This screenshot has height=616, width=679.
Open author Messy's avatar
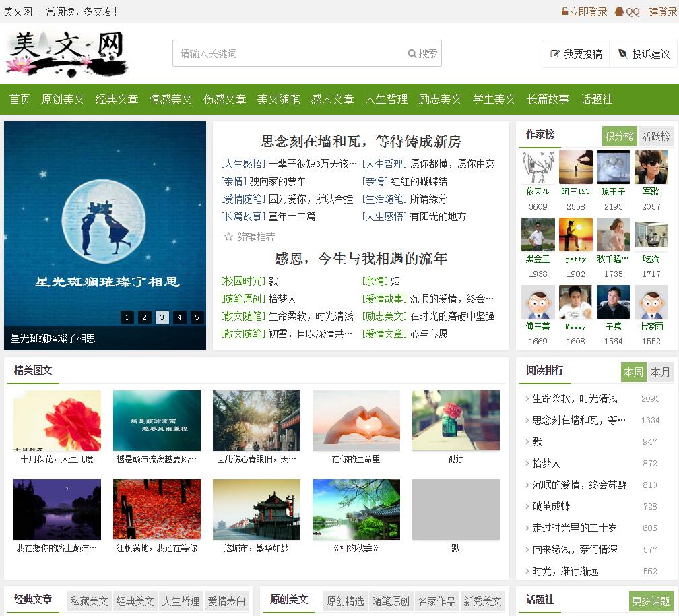pos(575,302)
